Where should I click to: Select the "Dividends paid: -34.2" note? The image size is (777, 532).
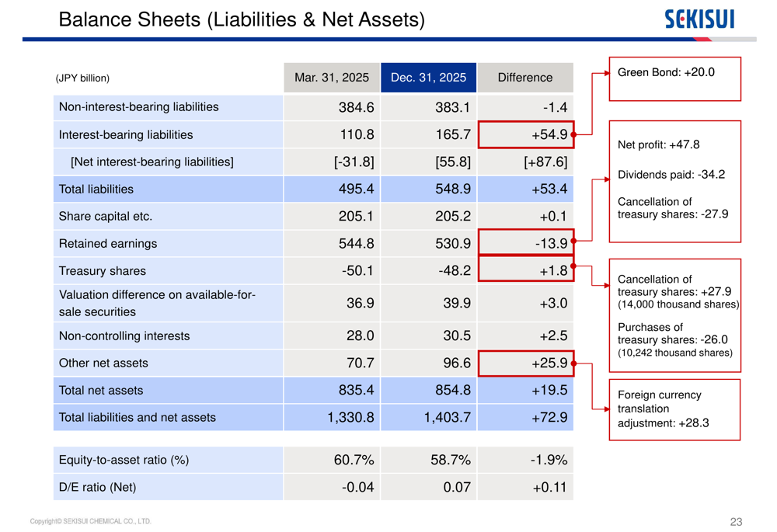pos(671,175)
